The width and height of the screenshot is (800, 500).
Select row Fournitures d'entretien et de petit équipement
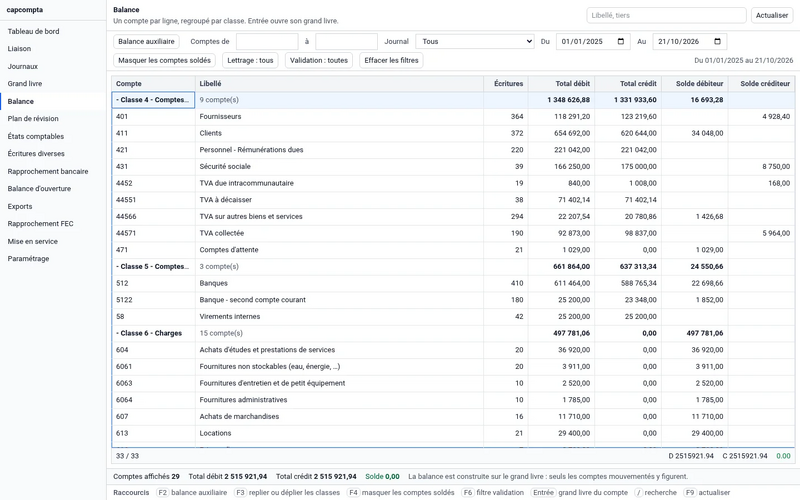click(453, 383)
